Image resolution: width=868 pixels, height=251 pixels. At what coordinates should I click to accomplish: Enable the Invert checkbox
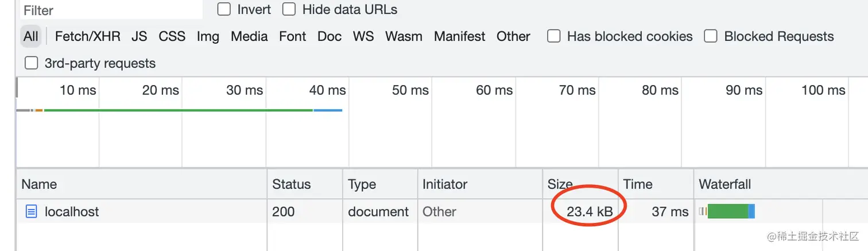click(x=224, y=10)
